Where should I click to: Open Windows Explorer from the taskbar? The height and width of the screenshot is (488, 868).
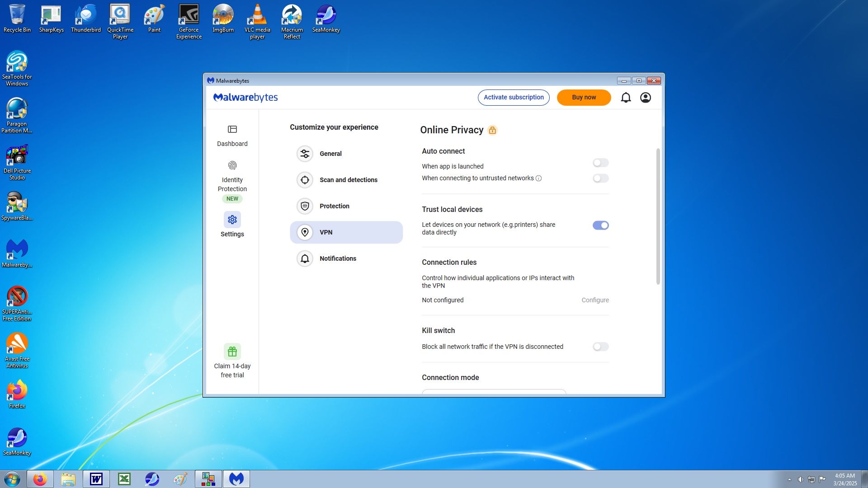[68, 479]
